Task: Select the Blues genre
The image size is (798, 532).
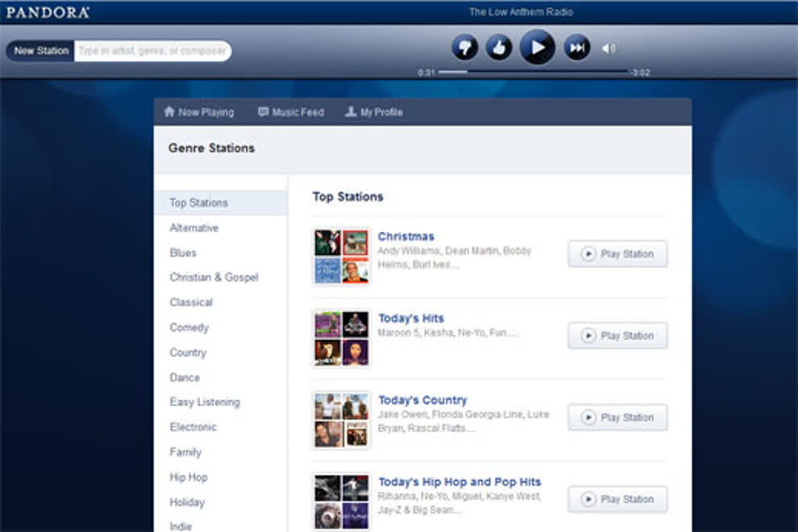Action: point(183,252)
